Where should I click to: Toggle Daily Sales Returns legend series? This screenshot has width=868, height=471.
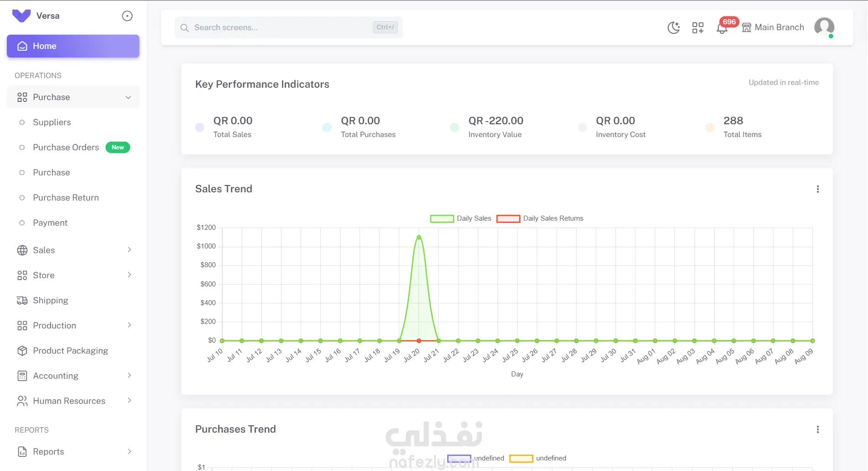tap(540, 218)
